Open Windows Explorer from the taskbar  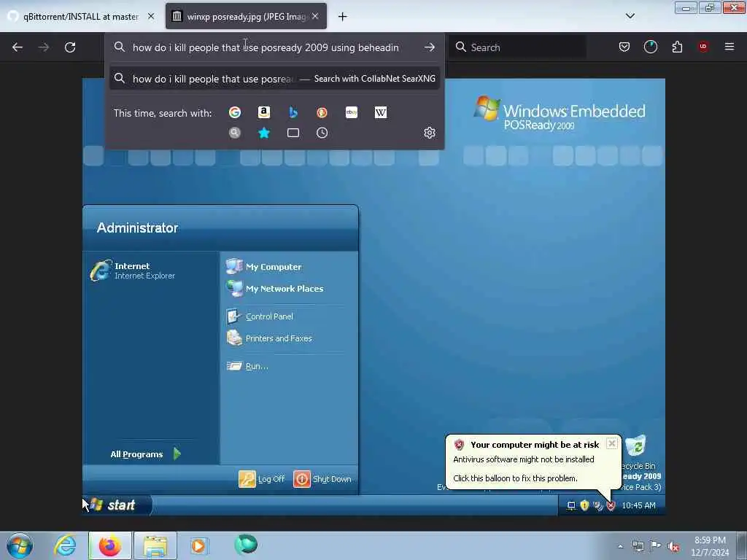click(x=155, y=545)
